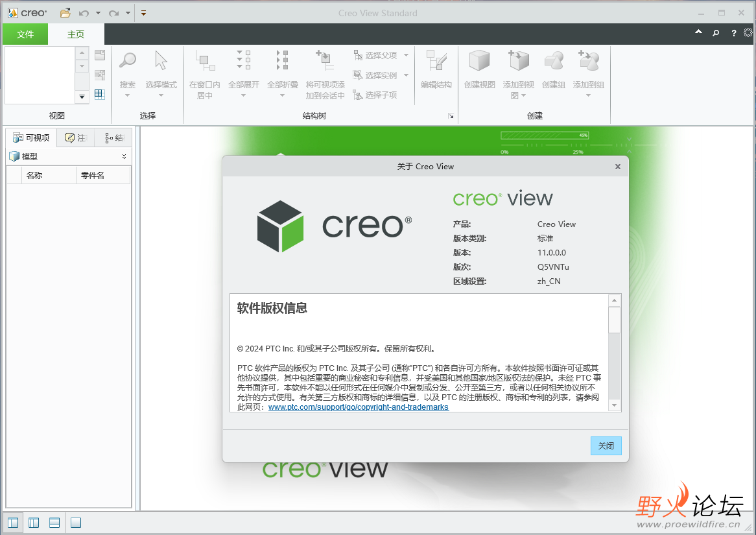Customize the quick access toolbar dropdown

point(143,13)
